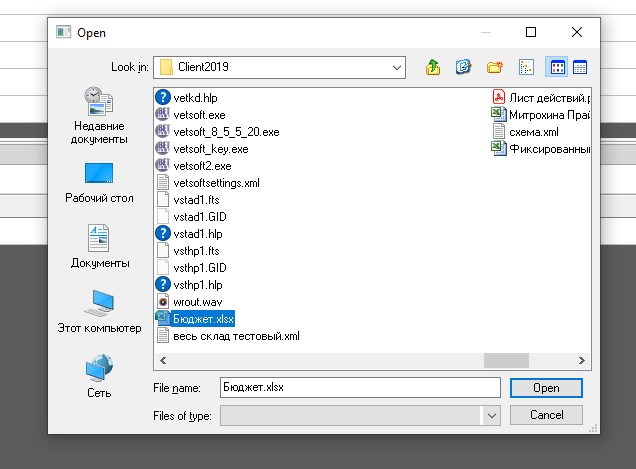Click the Open button
The width and height of the screenshot is (636, 469).
(x=546, y=387)
